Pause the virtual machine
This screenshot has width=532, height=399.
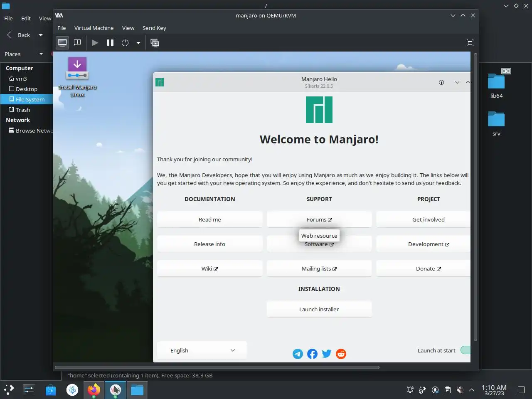point(110,43)
